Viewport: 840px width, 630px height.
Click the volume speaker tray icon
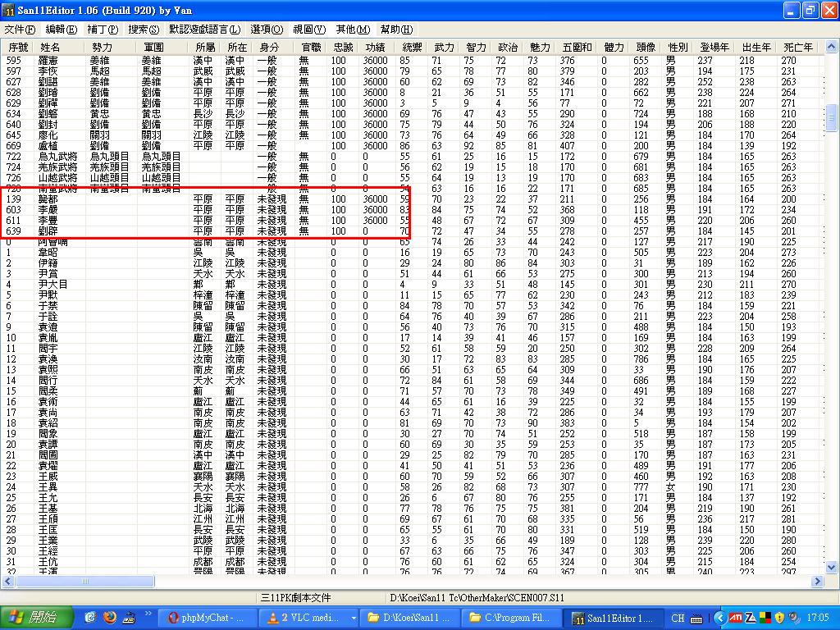click(792, 618)
